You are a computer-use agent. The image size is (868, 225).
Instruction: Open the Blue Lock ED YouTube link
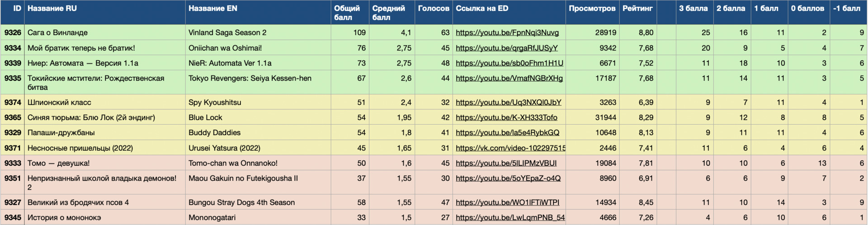click(506, 117)
